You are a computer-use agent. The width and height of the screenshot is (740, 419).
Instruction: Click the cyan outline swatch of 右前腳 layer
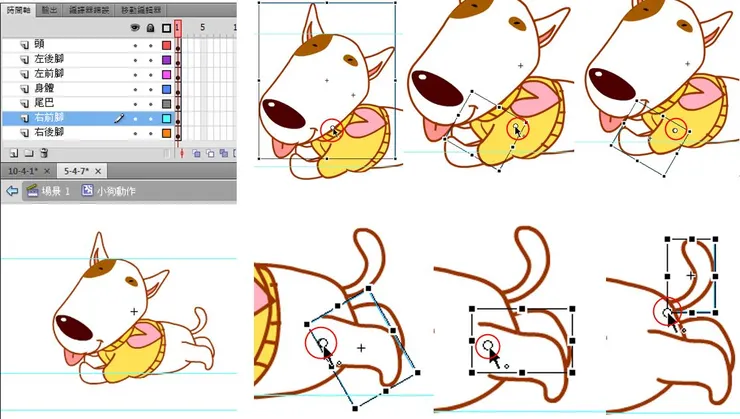tap(167, 118)
